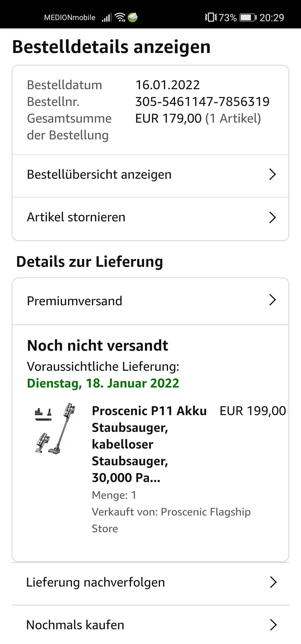
Task: Open Bestellübersicht anzeigen
Action: tap(99, 175)
